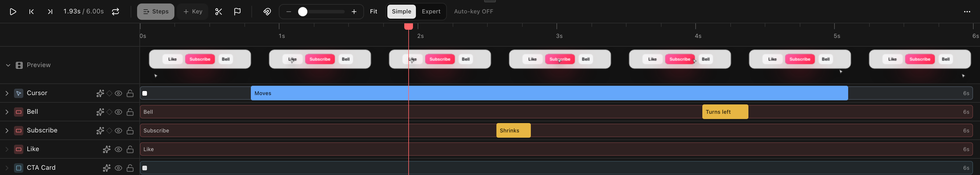
Task: Click the CTA Card track start keyframe
Action: click(145, 168)
